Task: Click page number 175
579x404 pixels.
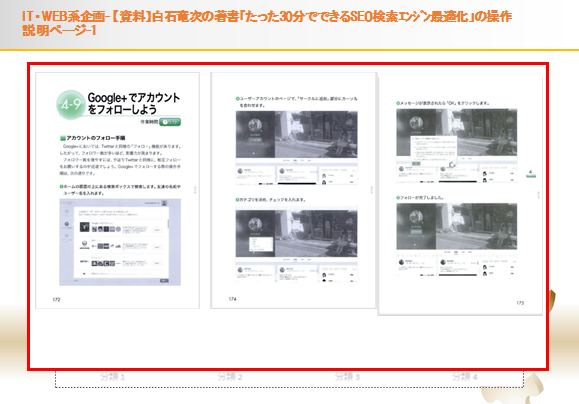Action: click(x=520, y=303)
